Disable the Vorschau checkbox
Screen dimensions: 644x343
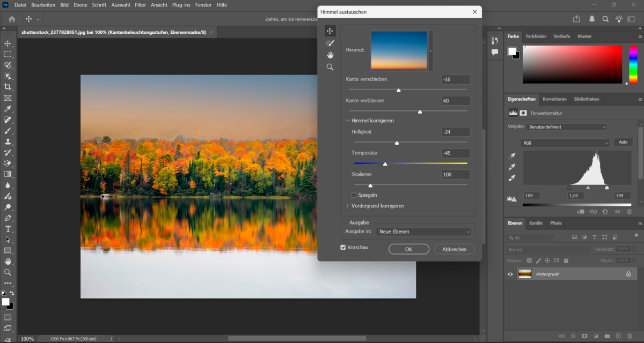[x=343, y=247]
